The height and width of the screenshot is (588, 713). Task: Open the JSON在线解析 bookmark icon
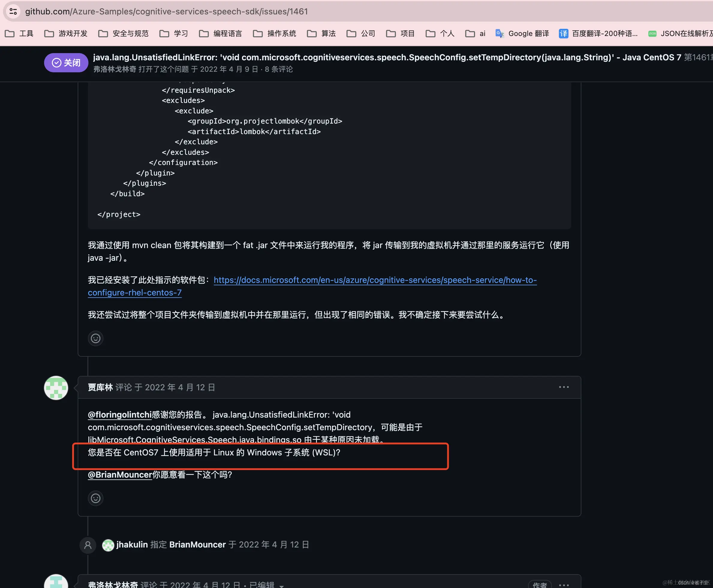(653, 33)
